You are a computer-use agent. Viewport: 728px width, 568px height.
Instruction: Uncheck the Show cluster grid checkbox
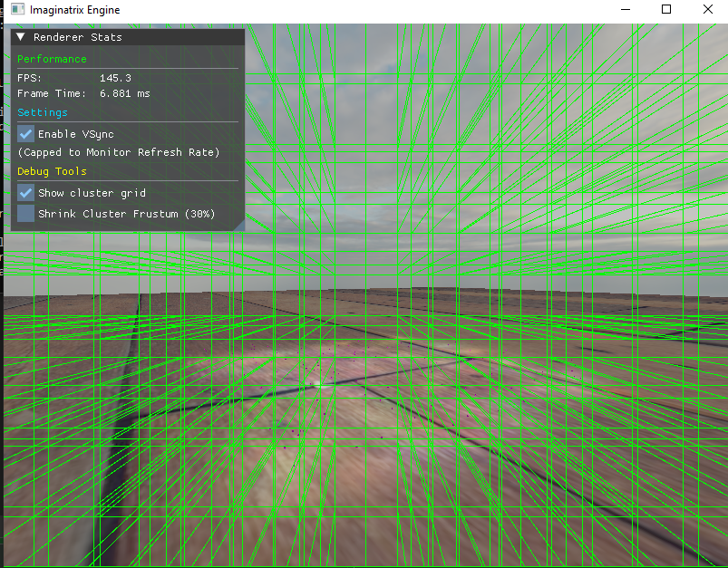pyautogui.click(x=25, y=193)
